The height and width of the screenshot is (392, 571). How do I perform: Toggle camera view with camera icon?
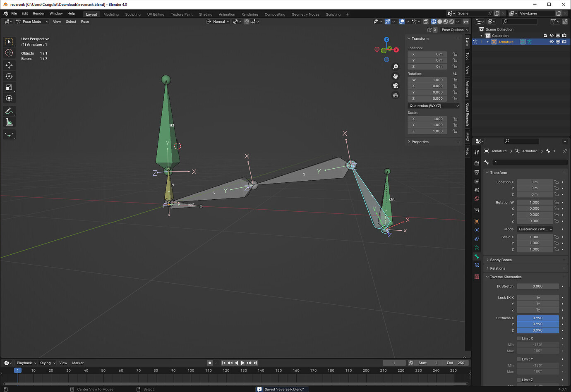(x=396, y=86)
